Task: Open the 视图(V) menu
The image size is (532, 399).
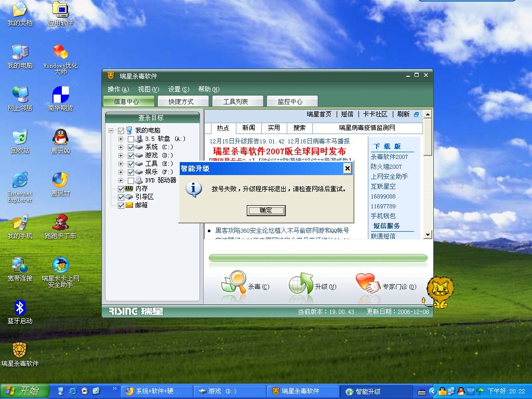Action: (x=148, y=89)
